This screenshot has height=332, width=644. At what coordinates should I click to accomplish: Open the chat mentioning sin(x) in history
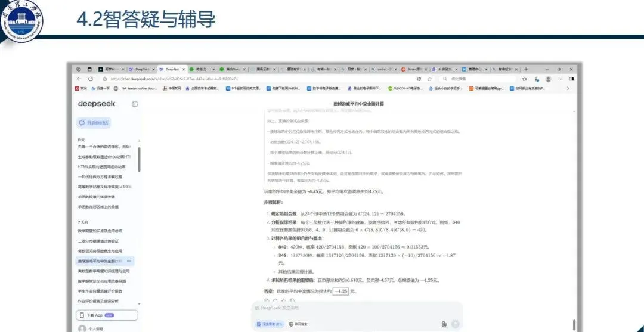coord(104,157)
